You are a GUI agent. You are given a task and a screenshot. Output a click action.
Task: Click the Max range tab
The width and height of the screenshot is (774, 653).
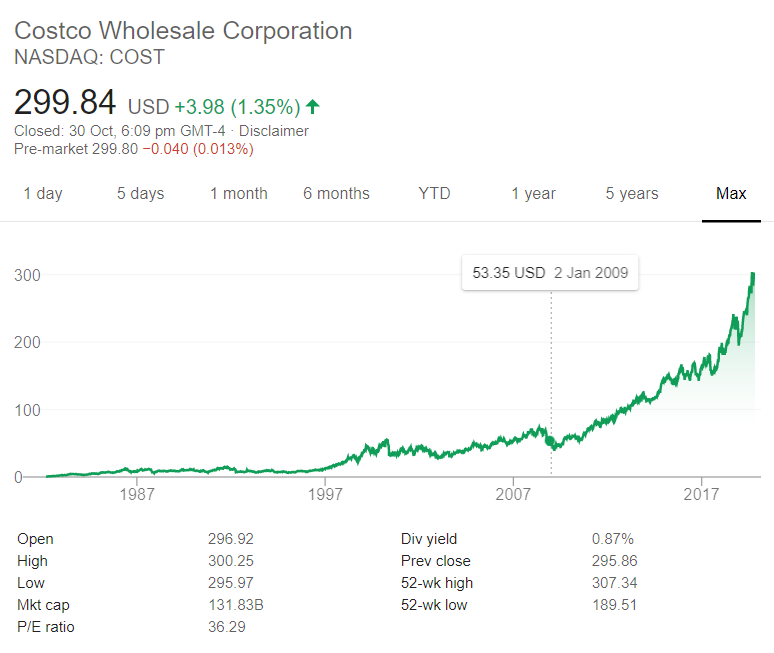[731, 194]
